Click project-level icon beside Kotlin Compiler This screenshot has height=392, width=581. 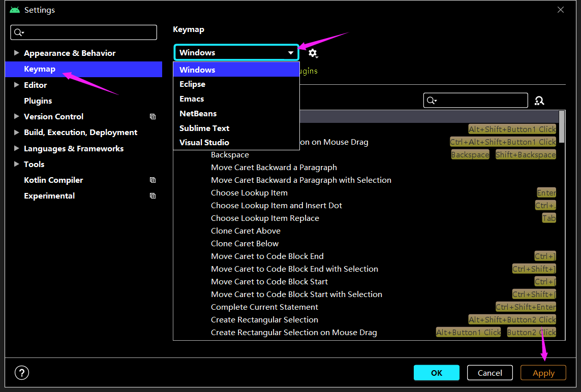point(152,180)
